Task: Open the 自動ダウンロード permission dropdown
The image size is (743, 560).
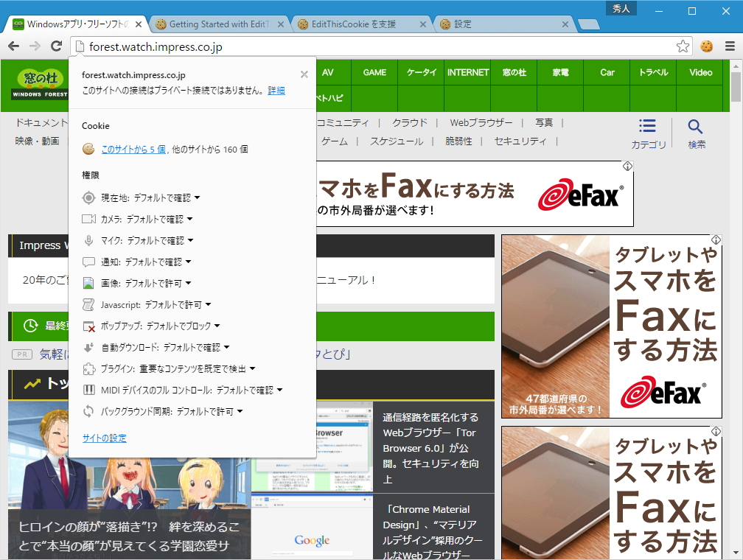Action: click(x=226, y=347)
